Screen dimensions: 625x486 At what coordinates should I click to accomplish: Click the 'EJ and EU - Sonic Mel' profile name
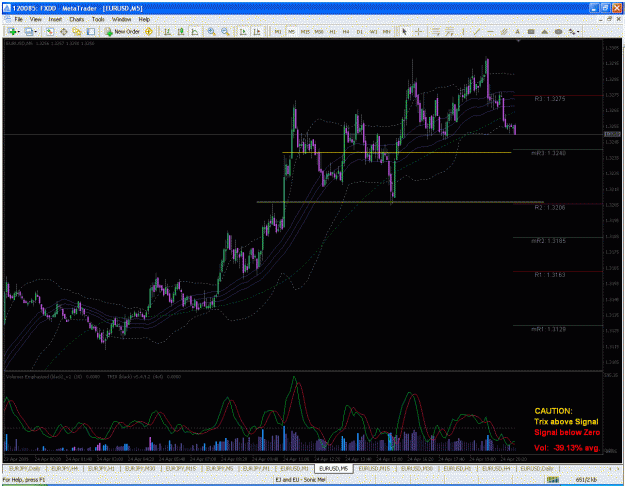301,480
